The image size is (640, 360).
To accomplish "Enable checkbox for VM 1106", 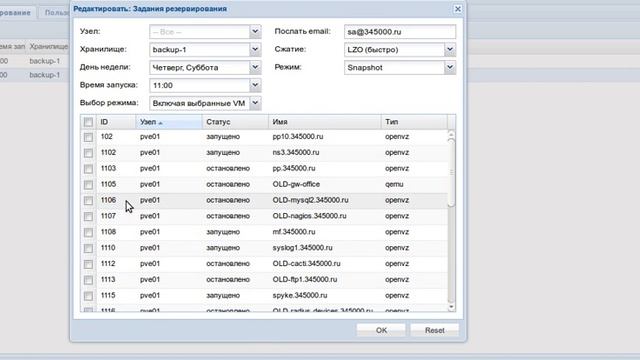I will pos(88,201).
